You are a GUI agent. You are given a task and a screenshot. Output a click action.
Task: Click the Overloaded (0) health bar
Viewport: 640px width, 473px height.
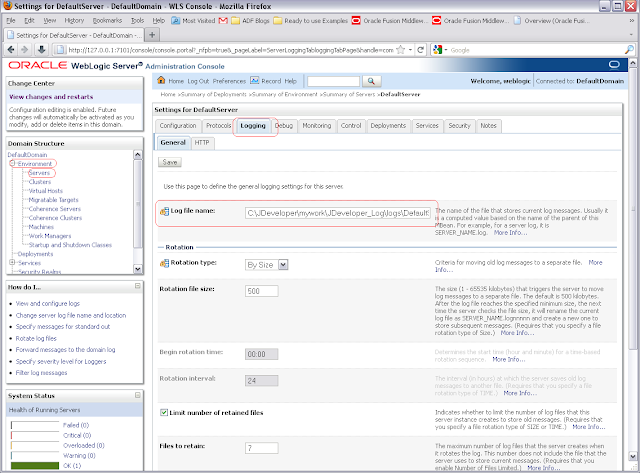click(35, 445)
